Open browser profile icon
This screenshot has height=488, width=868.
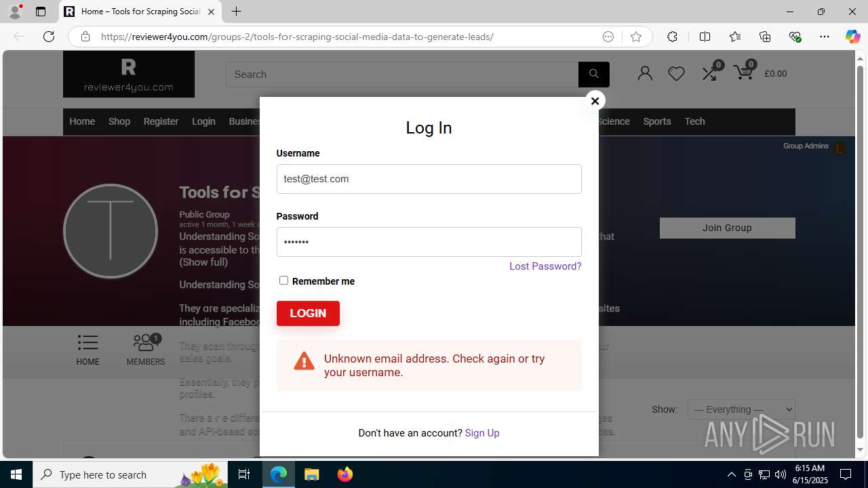pyautogui.click(x=15, y=12)
